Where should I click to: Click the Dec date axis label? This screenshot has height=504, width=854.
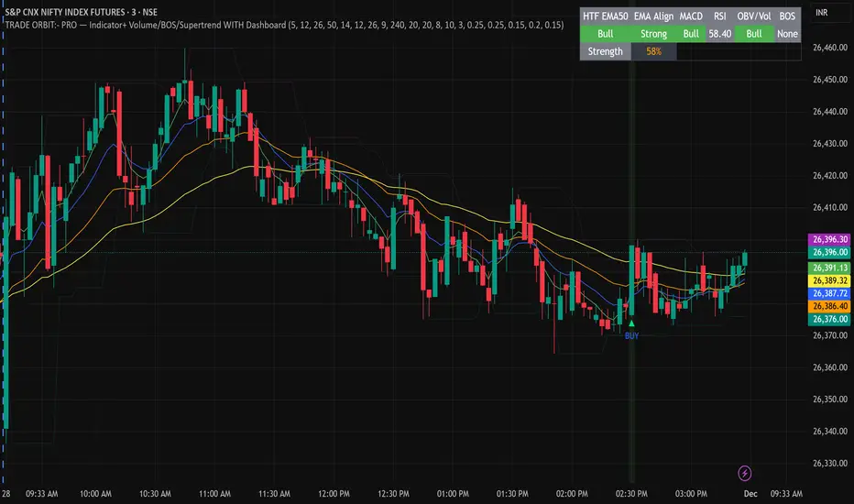pos(750,494)
